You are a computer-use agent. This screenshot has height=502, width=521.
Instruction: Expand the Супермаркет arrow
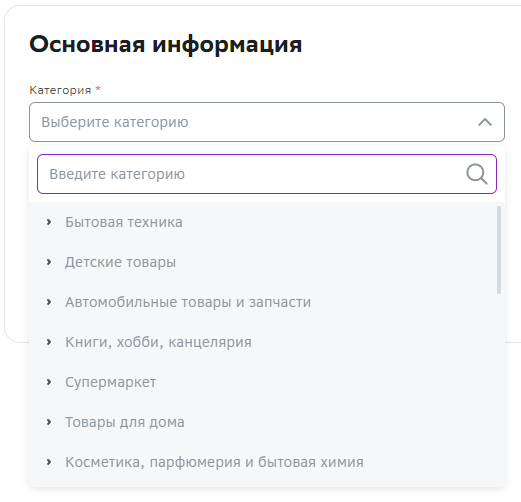pyautogui.click(x=49, y=382)
